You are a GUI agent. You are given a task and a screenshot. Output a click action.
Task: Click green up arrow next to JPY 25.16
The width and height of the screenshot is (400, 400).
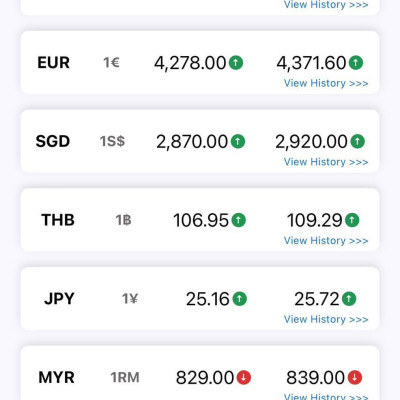(x=240, y=298)
